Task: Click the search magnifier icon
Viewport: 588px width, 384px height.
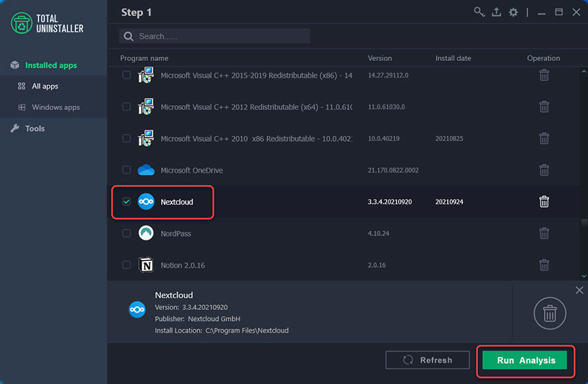Action: [129, 37]
